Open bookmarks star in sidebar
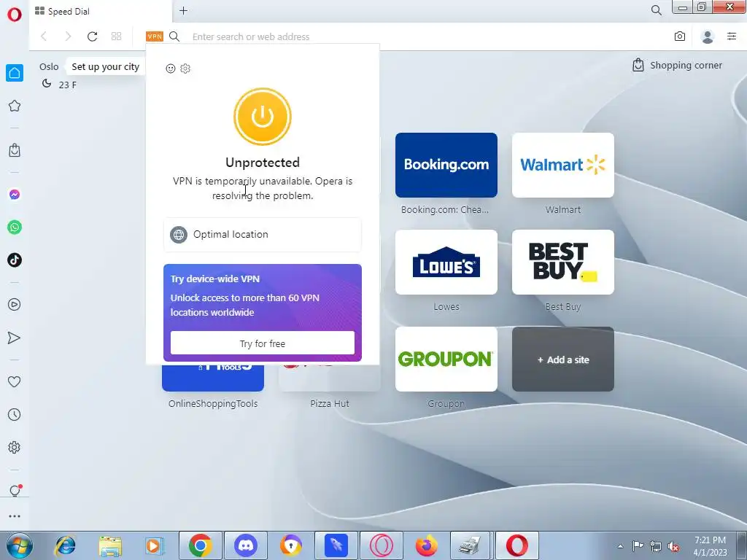The image size is (747, 560). [15, 106]
